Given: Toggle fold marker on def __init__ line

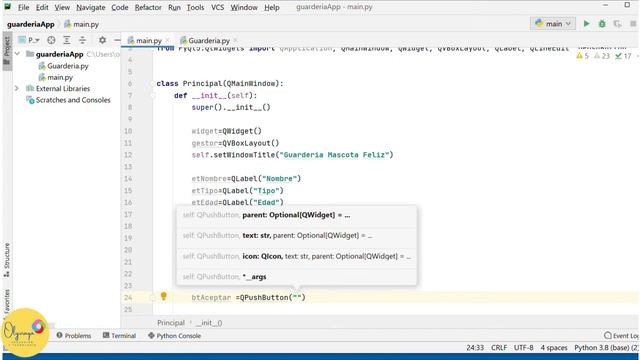Looking at the screenshot, I should [153, 96].
